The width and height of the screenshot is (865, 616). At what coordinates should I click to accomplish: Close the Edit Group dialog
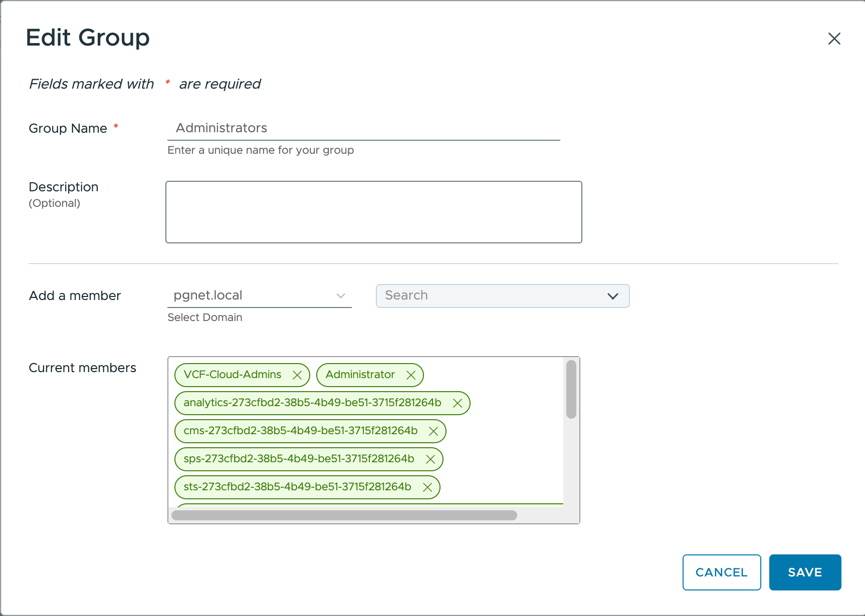tap(834, 39)
